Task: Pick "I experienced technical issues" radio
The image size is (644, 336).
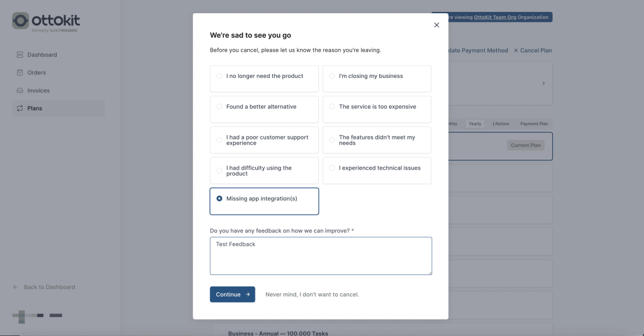Action: click(332, 168)
